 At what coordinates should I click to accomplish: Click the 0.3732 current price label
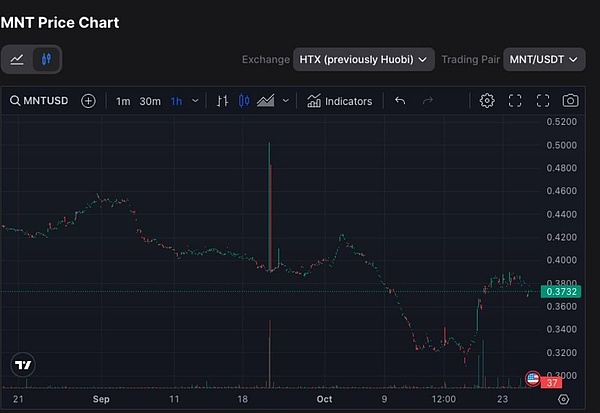click(x=558, y=291)
